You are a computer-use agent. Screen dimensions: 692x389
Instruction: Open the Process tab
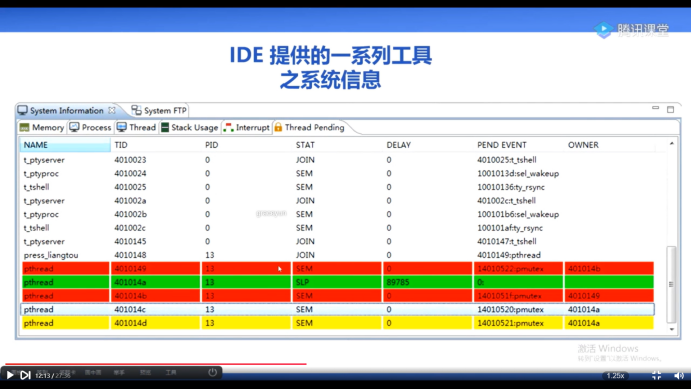[90, 128]
